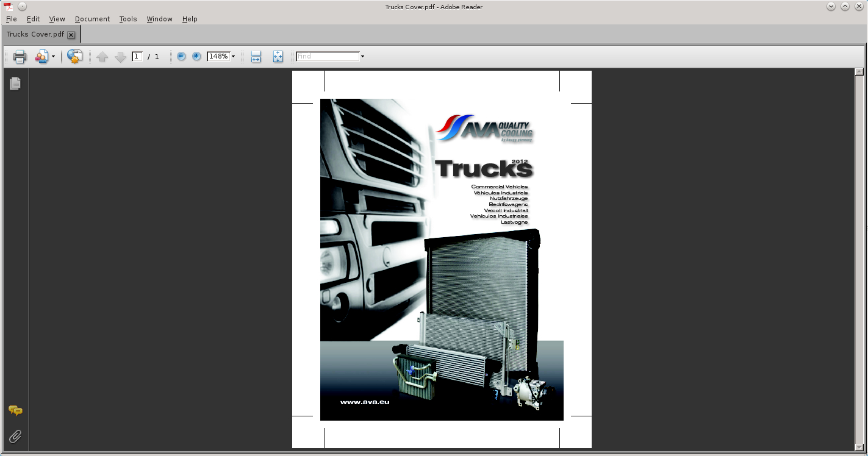Screen dimensions: 868x456
Task: Click the Collaborate people icon
Action: 41,57
